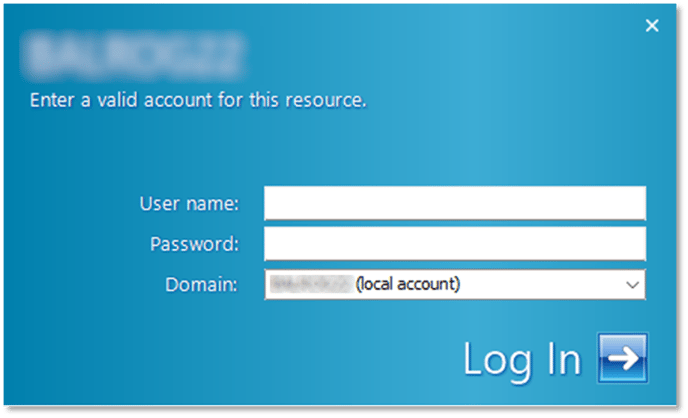Click the blurred computer name in Domain box
The height and width of the screenshot is (418, 688).
coord(312,284)
